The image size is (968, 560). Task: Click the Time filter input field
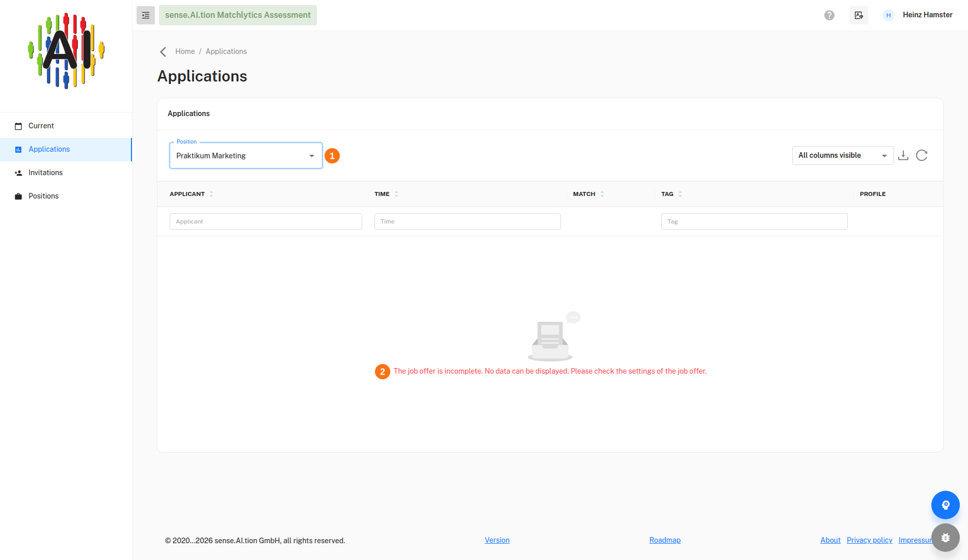[x=468, y=221]
